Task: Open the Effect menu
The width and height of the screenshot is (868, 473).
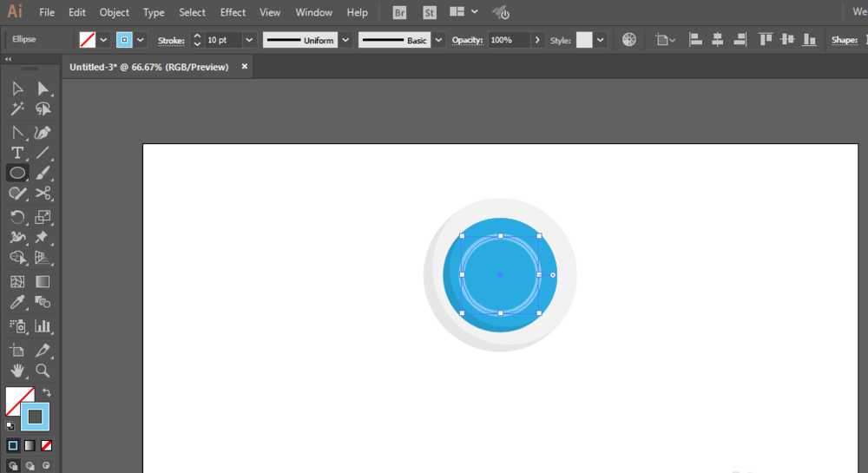Action: tap(233, 12)
